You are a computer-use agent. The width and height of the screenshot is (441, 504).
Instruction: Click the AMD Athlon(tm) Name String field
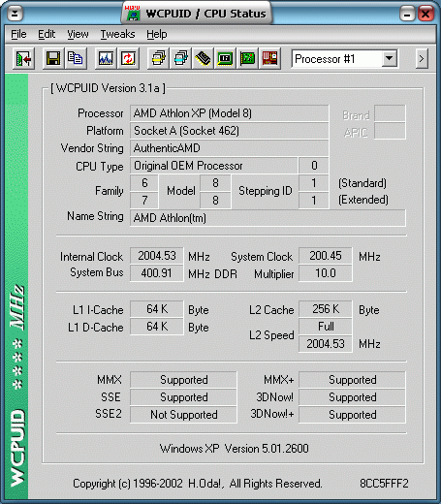pyautogui.click(x=268, y=218)
